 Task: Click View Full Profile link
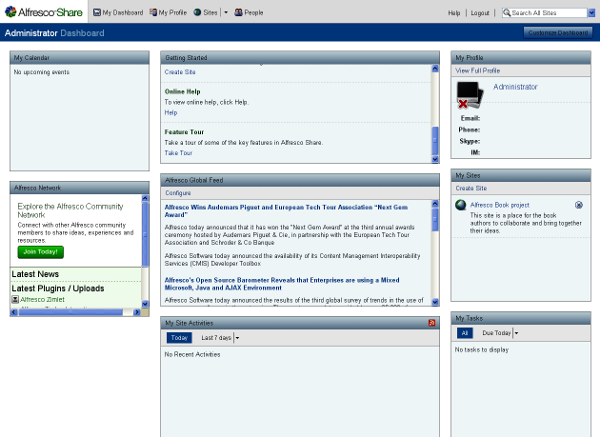point(478,70)
